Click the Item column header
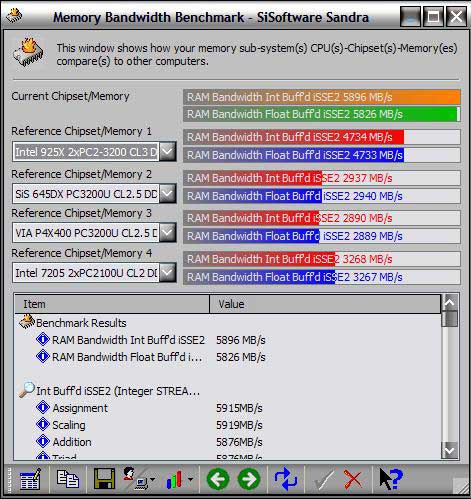 pos(112,304)
